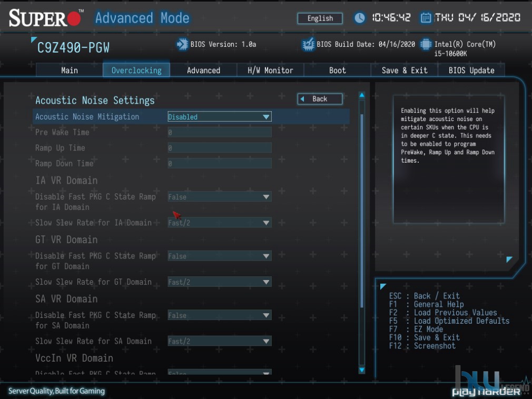Open the Advanced tab

[x=203, y=70]
